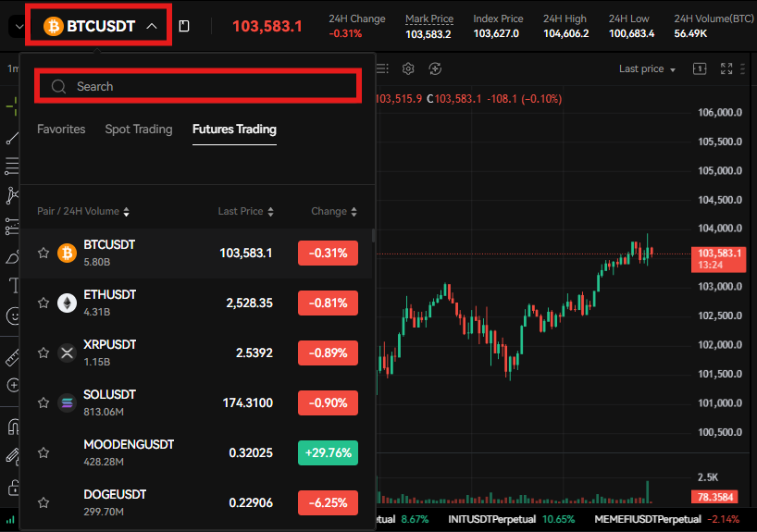Select the Futures Trading tab
This screenshot has width=757, height=532.
coord(234,129)
